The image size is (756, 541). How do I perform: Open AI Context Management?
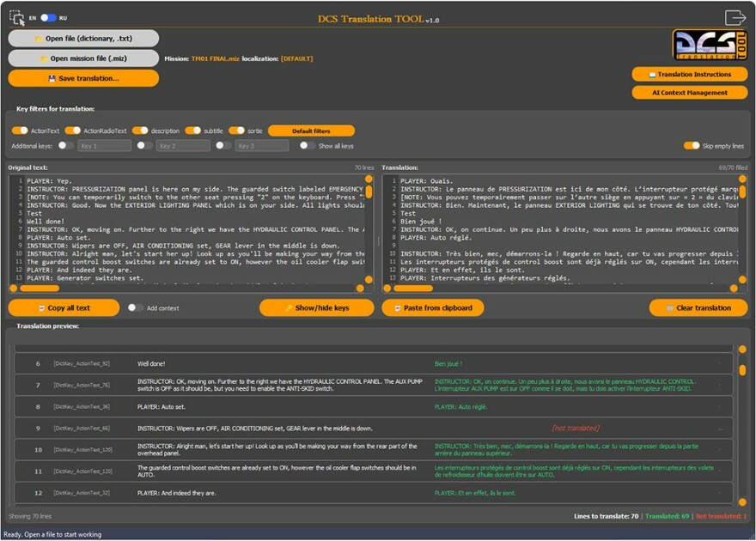690,93
